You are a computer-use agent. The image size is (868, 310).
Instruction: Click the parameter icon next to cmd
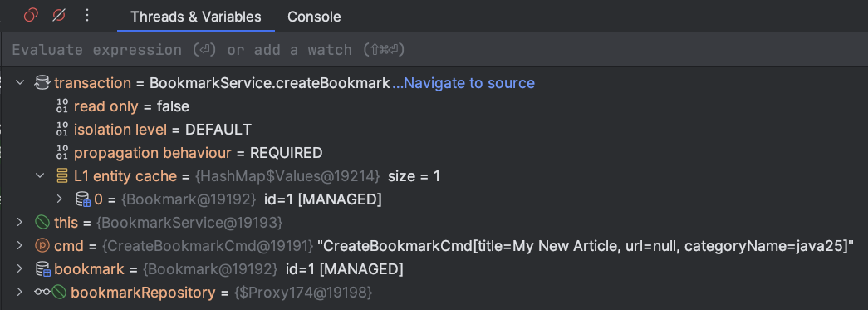point(42,245)
